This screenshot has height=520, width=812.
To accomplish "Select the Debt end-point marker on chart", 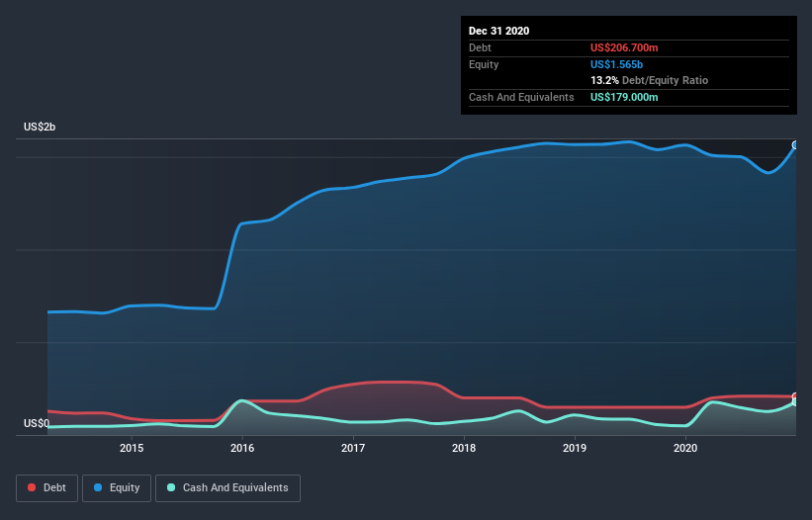I will (x=795, y=396).
